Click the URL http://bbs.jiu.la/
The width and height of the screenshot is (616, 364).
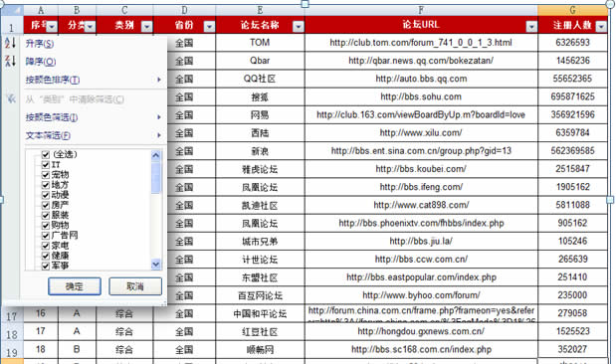421,241
